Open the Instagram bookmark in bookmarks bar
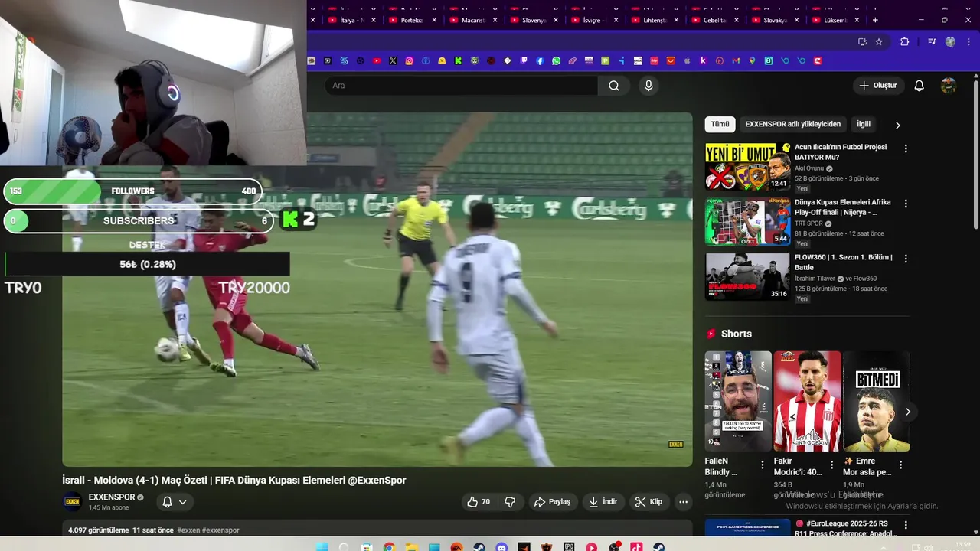Screen dimensions: 980x551 (x=410, y=60)
